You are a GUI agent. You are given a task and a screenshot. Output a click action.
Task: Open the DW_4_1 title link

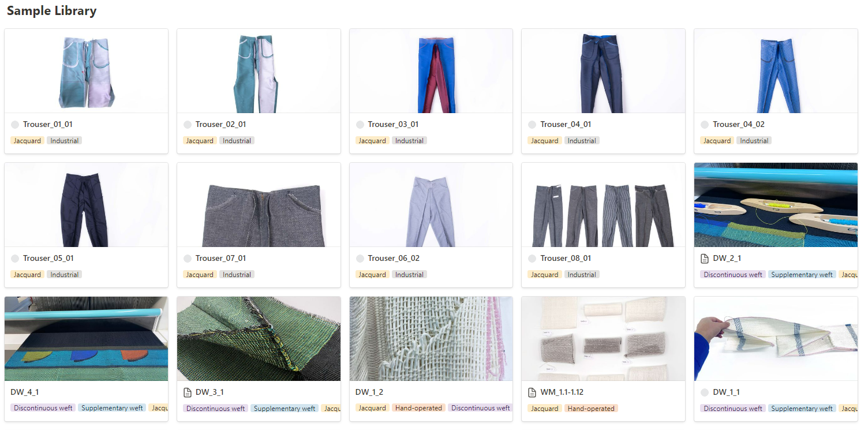24,392
